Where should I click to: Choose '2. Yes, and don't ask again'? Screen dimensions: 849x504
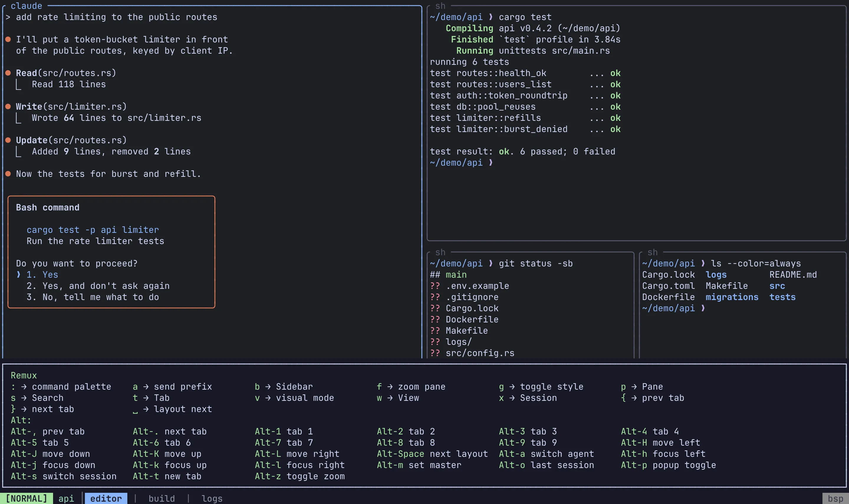pyautogui.click(x=98, y=286)
